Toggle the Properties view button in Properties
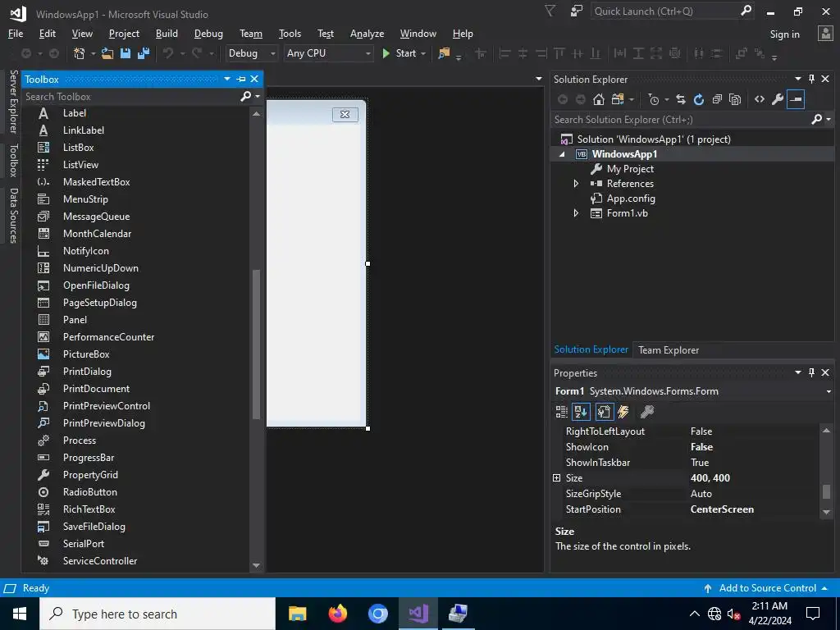The height and width of the screenshot is (630, 840). pos(604,412)
